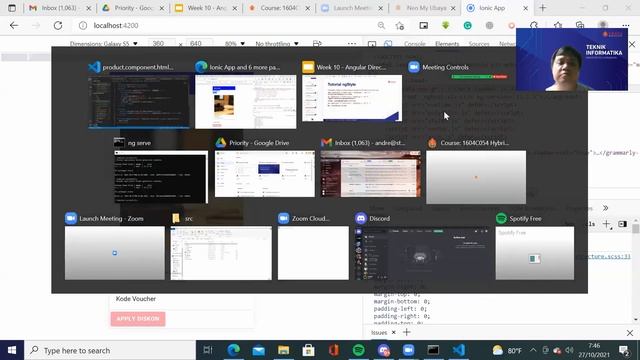
Task: Click the APPLY DISKON button
Action: (x=138, y=319)
